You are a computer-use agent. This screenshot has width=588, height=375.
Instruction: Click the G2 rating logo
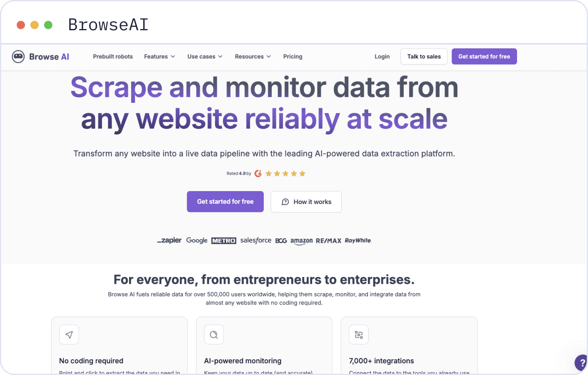point(258,173)
